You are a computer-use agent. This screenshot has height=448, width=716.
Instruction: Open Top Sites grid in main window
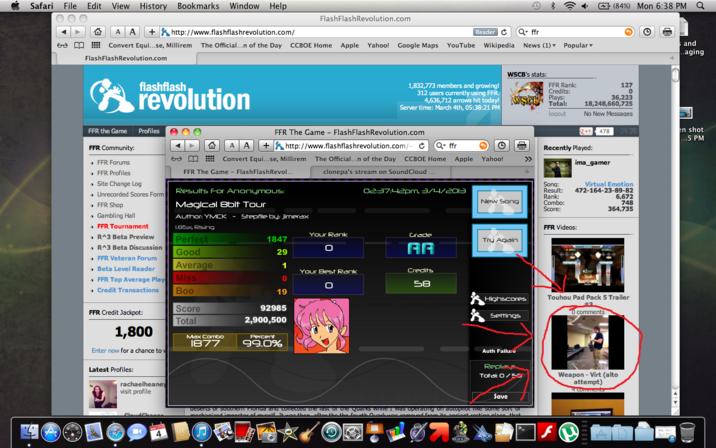coord(95,45)
